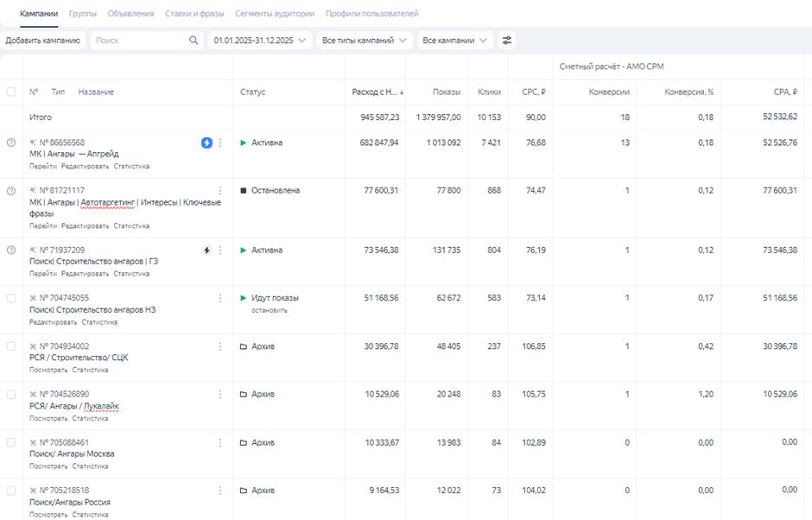Tick the select-all checkbox in table header
Viewport: 812px width, 520px height.
[x=11, y=92]
